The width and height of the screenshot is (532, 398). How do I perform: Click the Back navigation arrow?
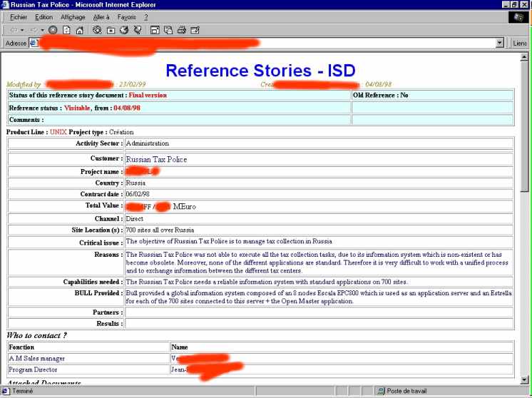pyautogui.click(x=14, y=30)
